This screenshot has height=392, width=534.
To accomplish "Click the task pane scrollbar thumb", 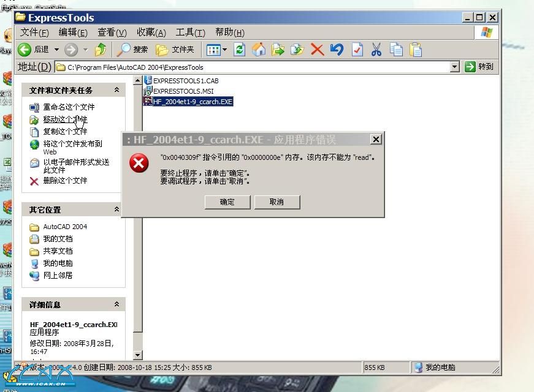I will [x=137, y=275].
